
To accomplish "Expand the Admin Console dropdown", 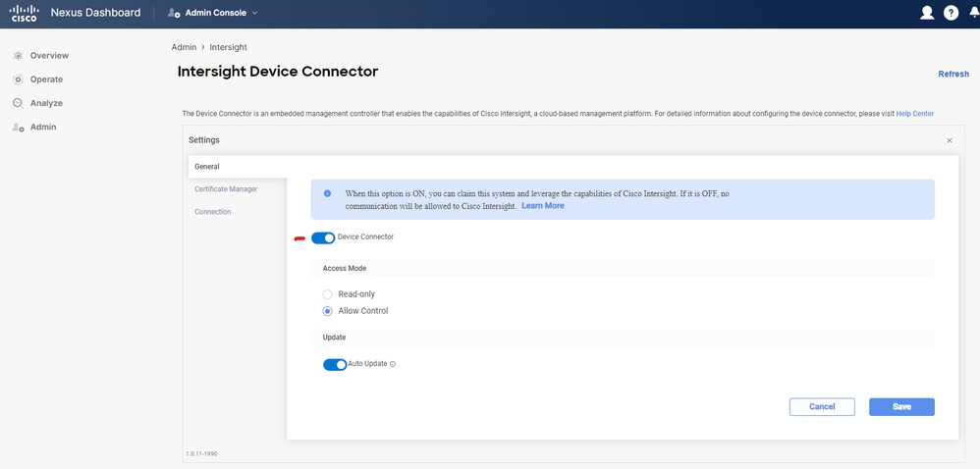I will click(x=254, y=13).
